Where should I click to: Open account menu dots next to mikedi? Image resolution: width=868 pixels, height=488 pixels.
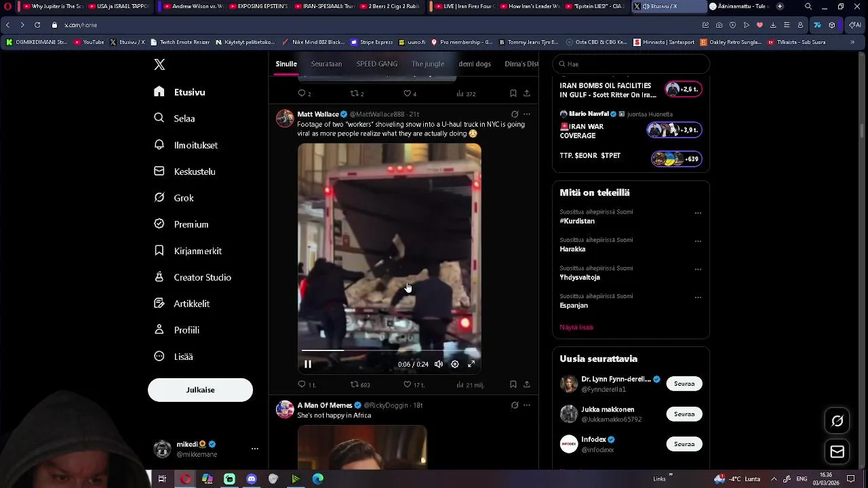coord(255,449)
